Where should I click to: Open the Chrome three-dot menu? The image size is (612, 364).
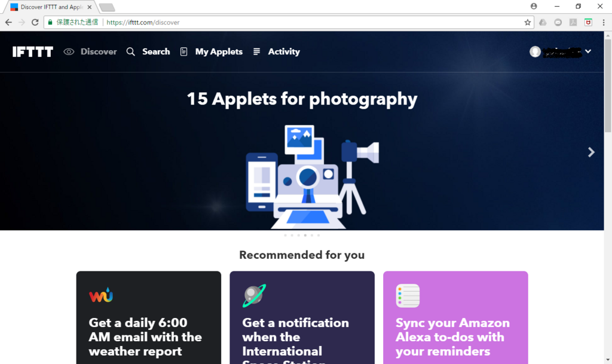tap(604, 22)
